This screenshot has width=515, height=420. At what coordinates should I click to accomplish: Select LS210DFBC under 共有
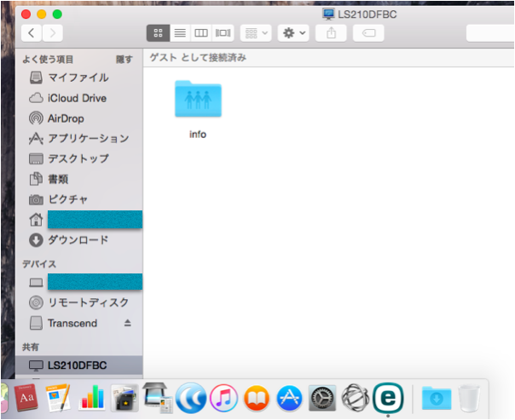(x=78, y=365)
